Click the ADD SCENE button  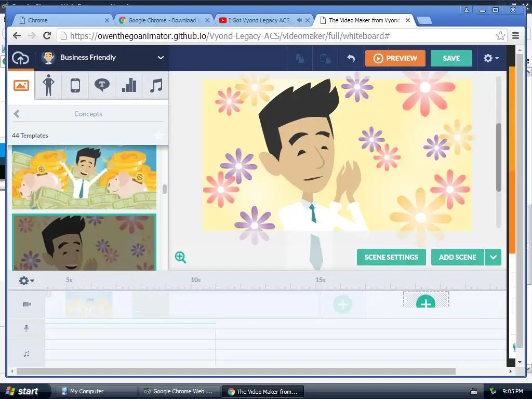(x=457, y=257)
